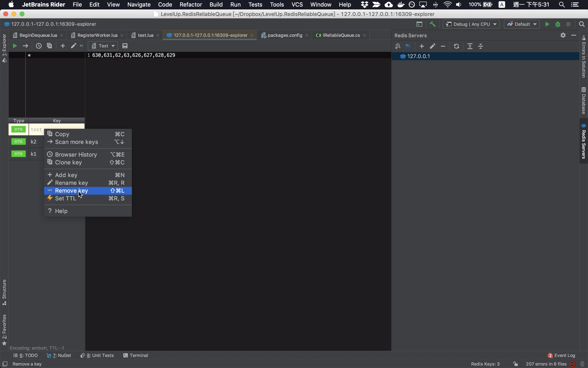Toggle the Database side tool window
The width and height of the screenshot is (588, 368).
pos(584,100)
